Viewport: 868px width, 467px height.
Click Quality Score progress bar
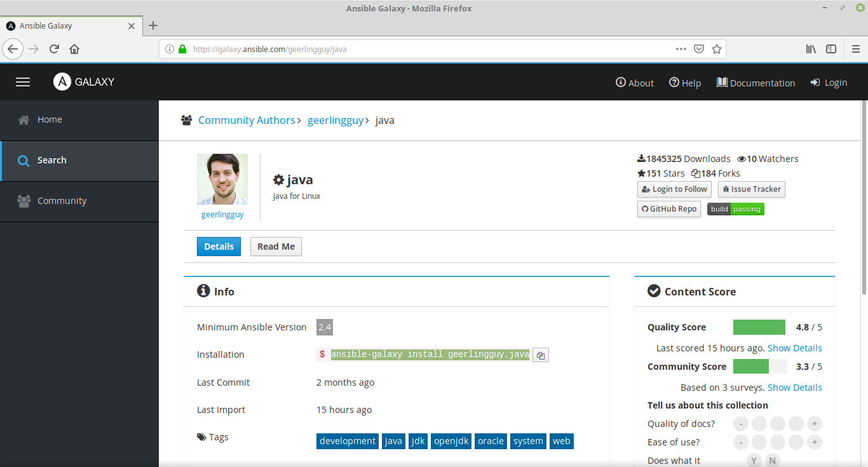click(760, 327)
